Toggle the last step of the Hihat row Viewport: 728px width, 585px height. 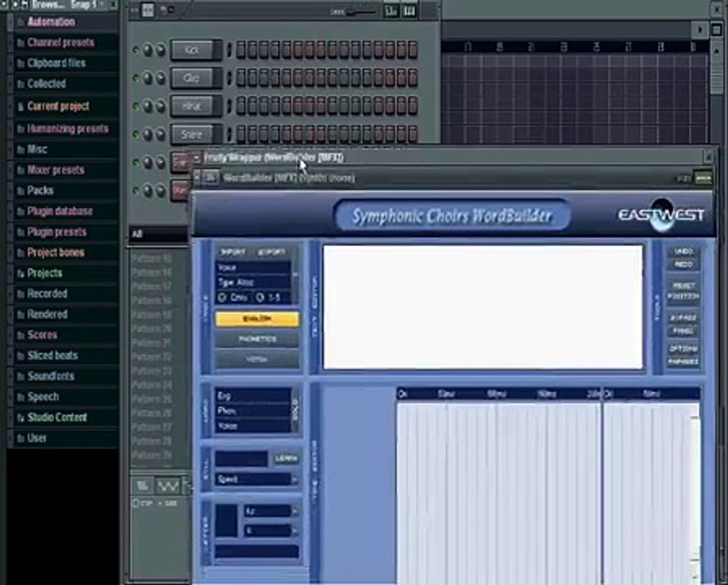[413, 106]
